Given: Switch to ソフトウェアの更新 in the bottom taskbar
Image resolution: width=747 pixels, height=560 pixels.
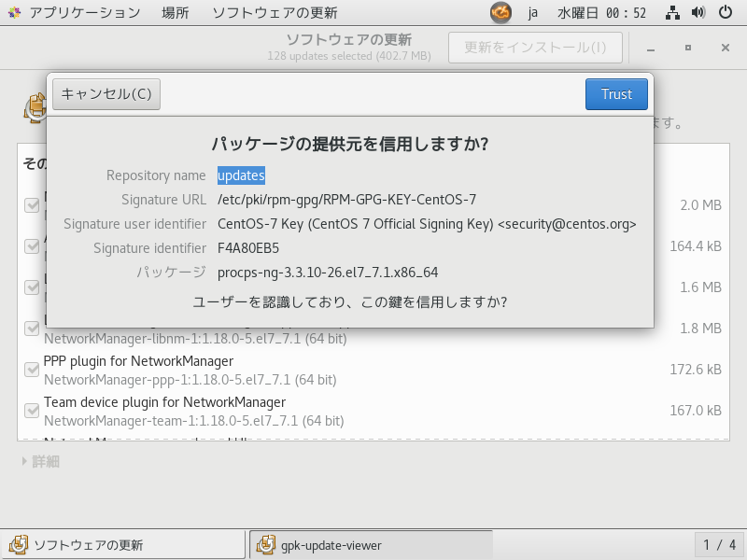Looking at the screenshot, I should pos(123,545).
